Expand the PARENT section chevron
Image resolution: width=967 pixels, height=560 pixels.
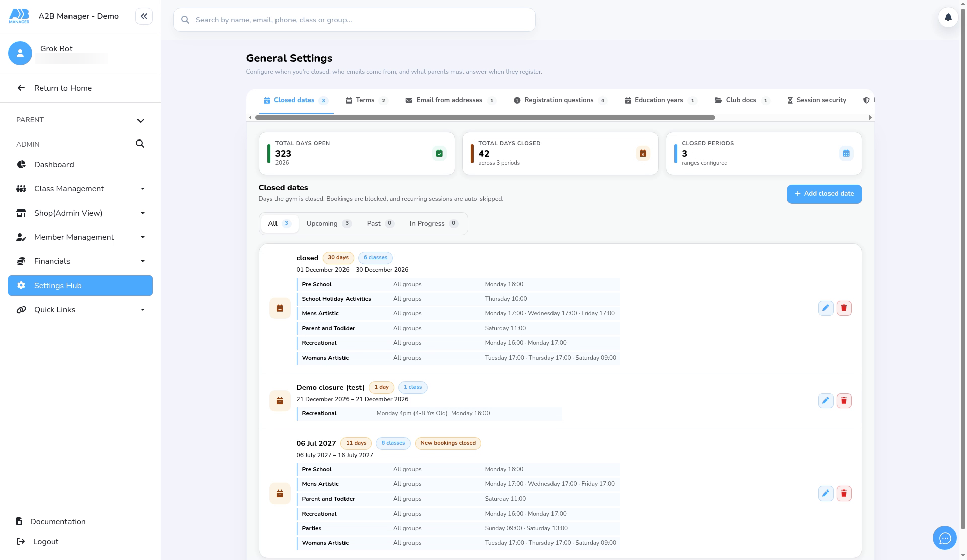click(x=141, y=120)
